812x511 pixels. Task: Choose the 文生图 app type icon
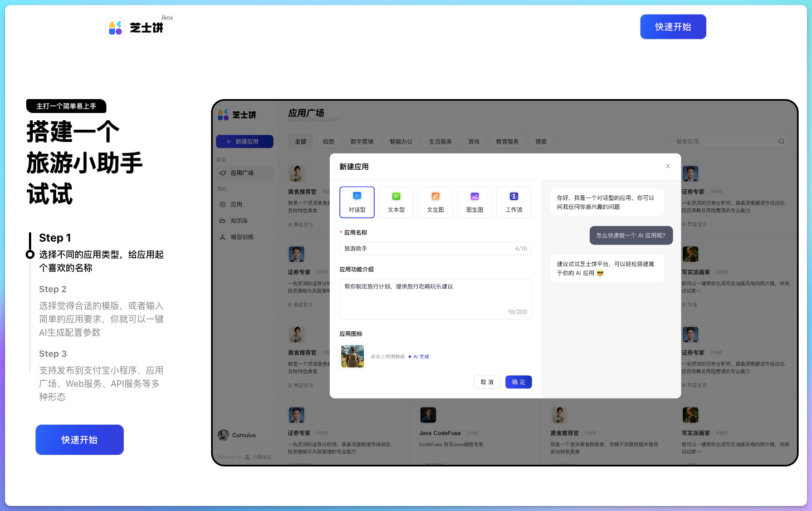coord(436,196)
